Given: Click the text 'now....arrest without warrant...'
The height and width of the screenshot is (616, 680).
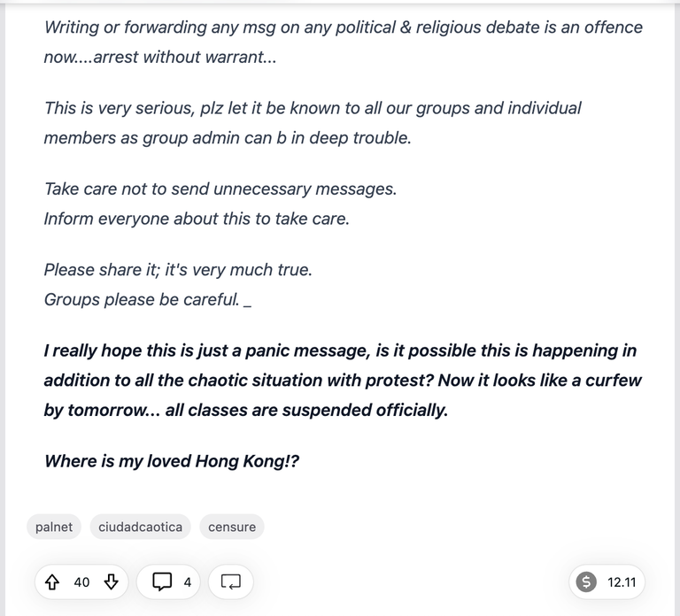Looking at the screenshot, I should pyautogui.click(x=160, y=57).
